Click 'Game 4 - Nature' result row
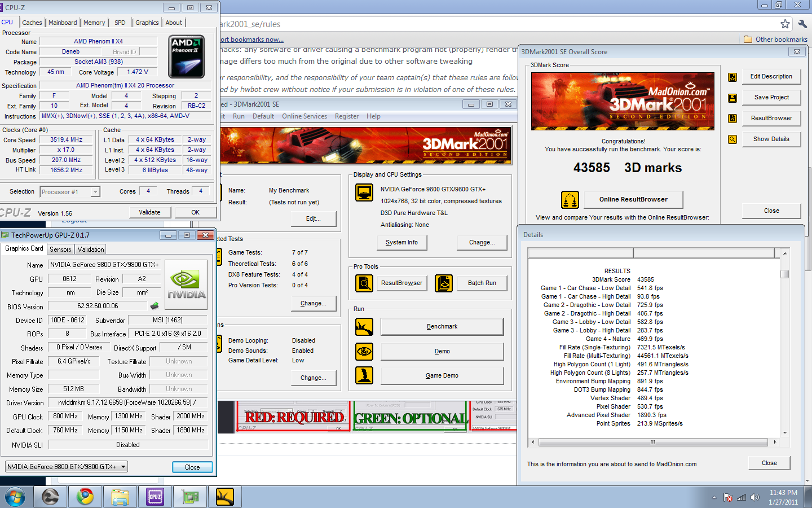Screen dimensions: 812x508 click(624, 339)
